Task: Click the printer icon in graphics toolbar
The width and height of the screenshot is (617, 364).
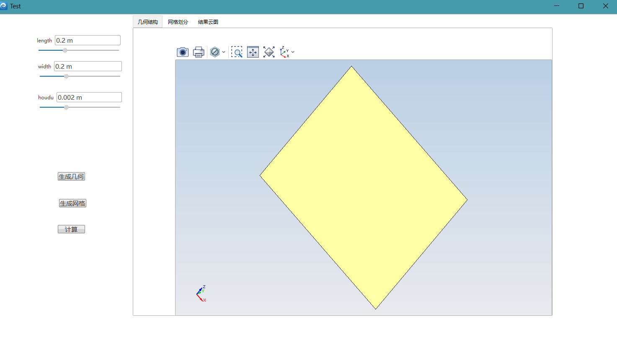Action: (x=199, y=52)
